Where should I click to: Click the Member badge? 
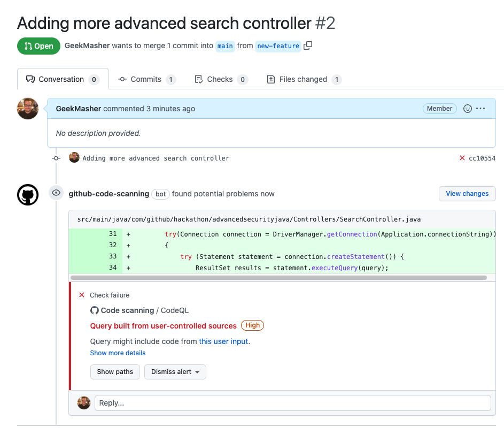tap(439, 109)
